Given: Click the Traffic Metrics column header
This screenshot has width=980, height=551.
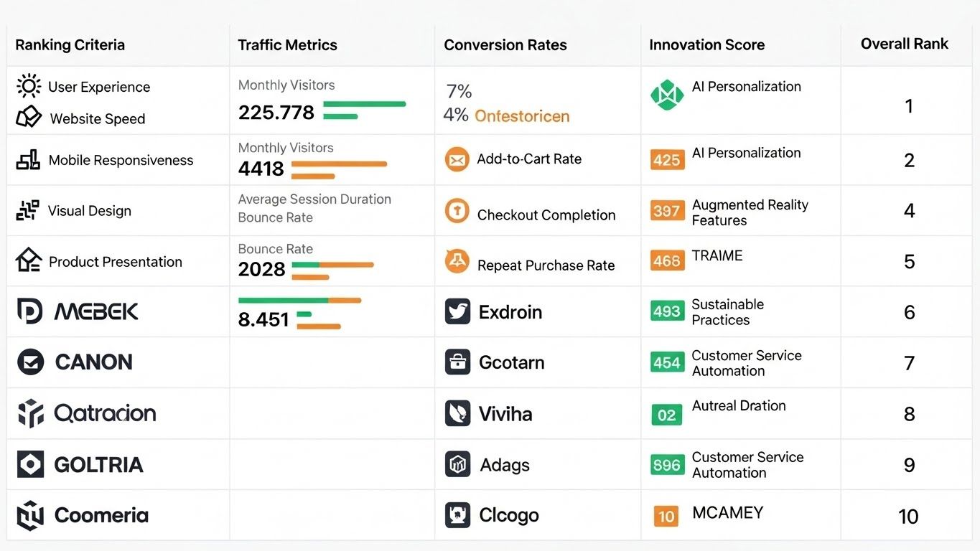Looking at the screenshot, I should click(x=287, y=45).
